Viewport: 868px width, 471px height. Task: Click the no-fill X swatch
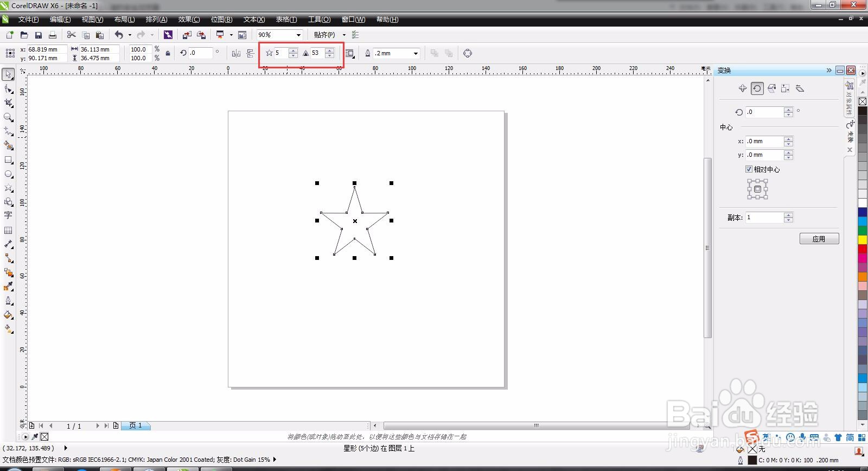click(x=863, y=101)
